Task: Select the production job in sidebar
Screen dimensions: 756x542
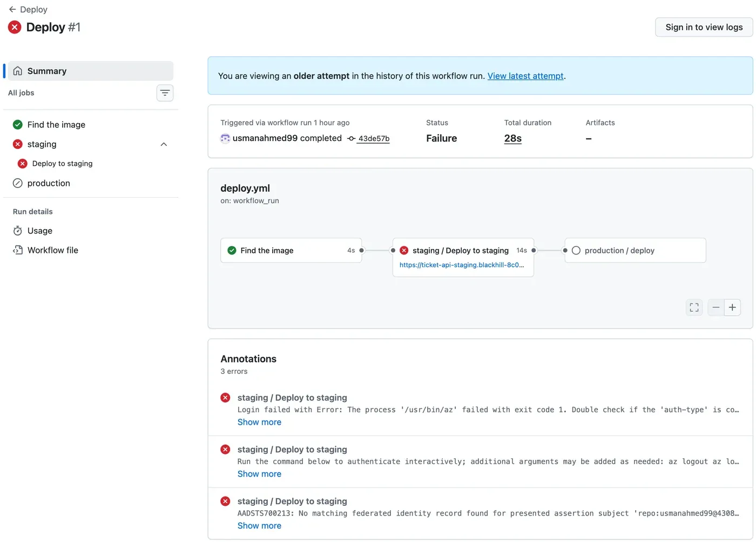Action: [x=91, y=183]
